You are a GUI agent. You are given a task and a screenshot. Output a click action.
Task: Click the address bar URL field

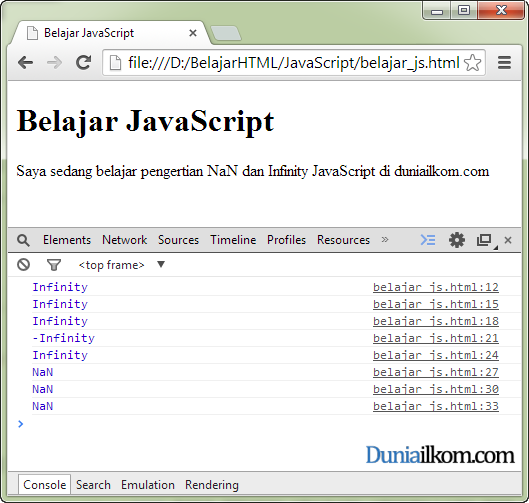point(294,63)
